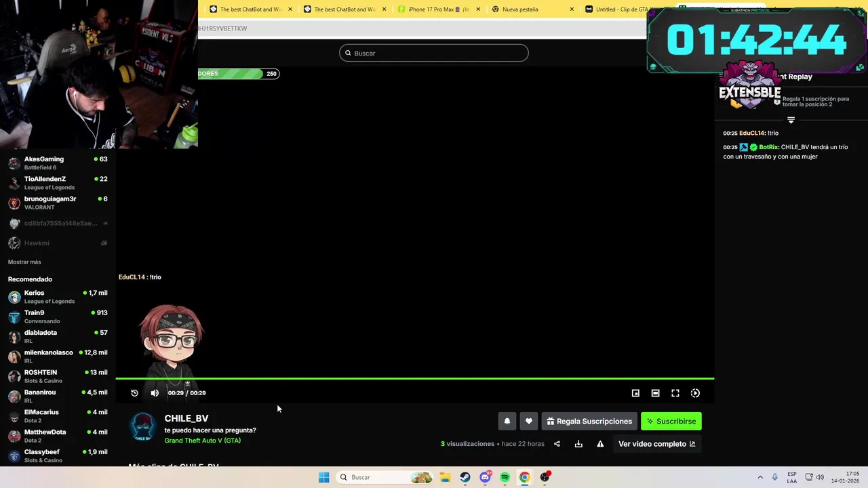Image resolution: width=868 pixels, height=488 pixels.
Task: Open the system volume tray icon
Action: (x=820, y=477)
